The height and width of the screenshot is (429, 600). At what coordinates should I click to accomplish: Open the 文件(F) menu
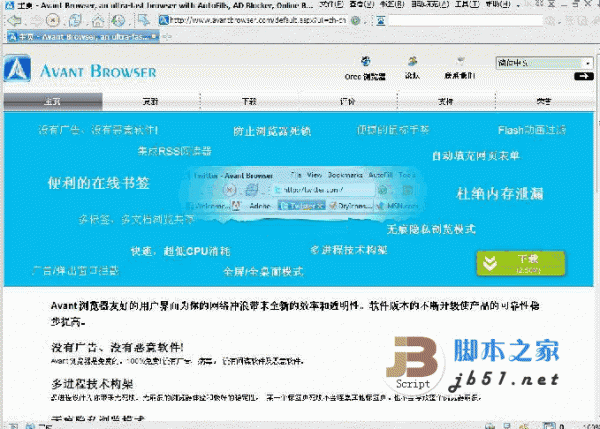coord(331,5)
